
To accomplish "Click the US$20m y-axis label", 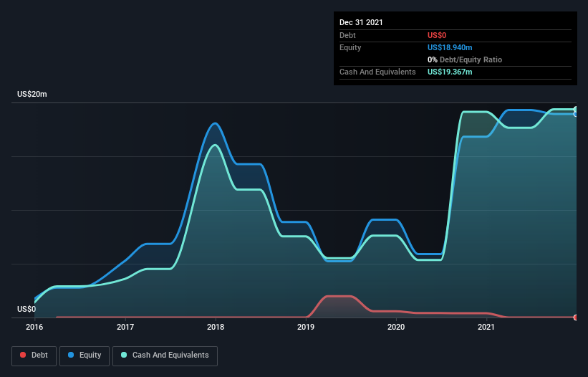I will [x=32, y=94].
